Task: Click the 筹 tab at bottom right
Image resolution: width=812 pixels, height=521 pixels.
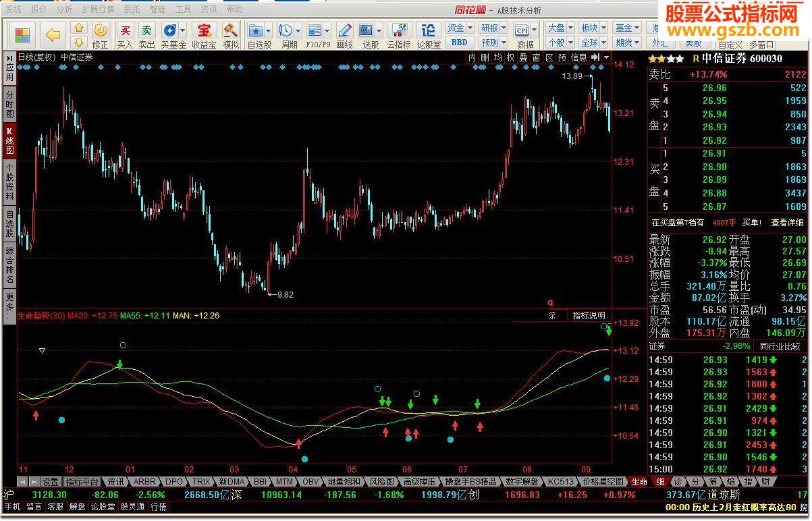Action: click(x=713, y=482)
